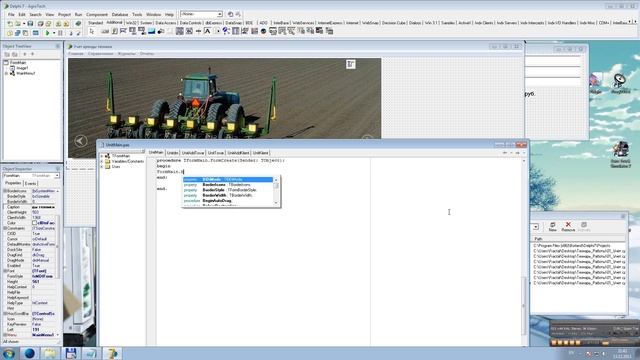
Task: Open the blue browser taskbar icon
Action: click(x=29, y=353)
